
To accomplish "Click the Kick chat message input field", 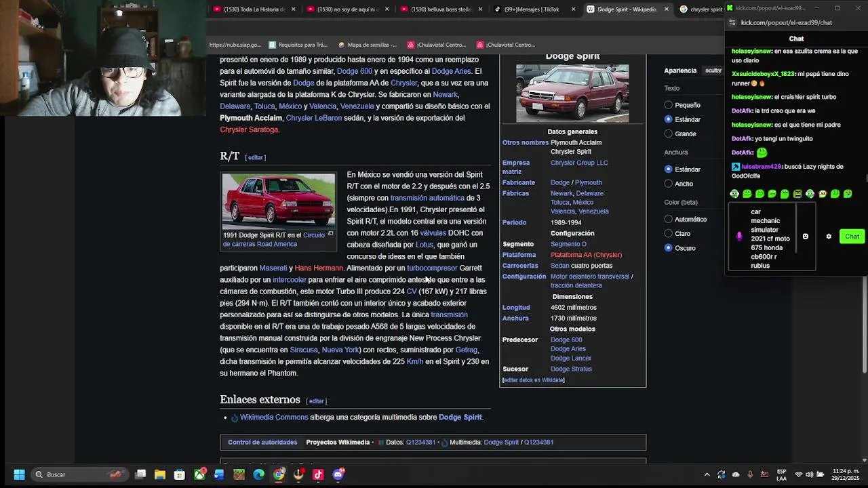I will [771, 237].
